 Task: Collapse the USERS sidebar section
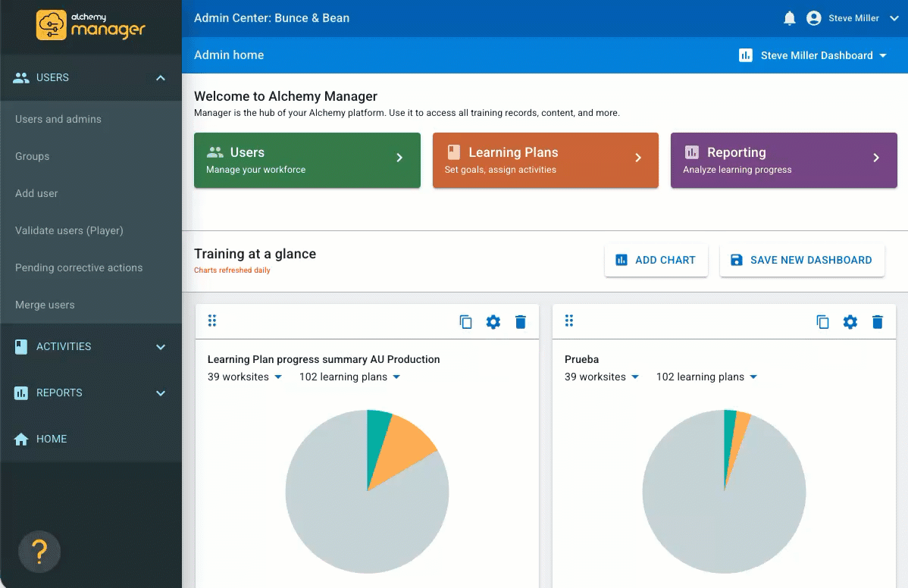[x=161, y=78]
